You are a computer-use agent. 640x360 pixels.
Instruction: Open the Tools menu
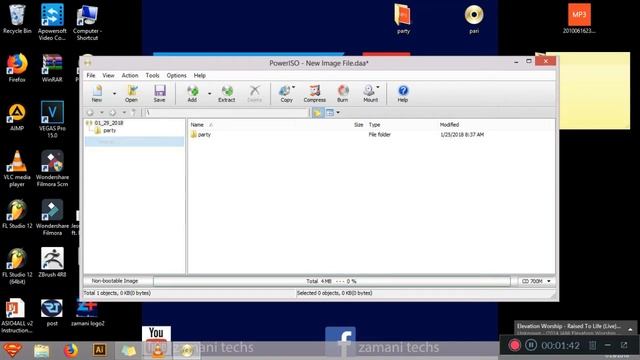pos(152,76)
